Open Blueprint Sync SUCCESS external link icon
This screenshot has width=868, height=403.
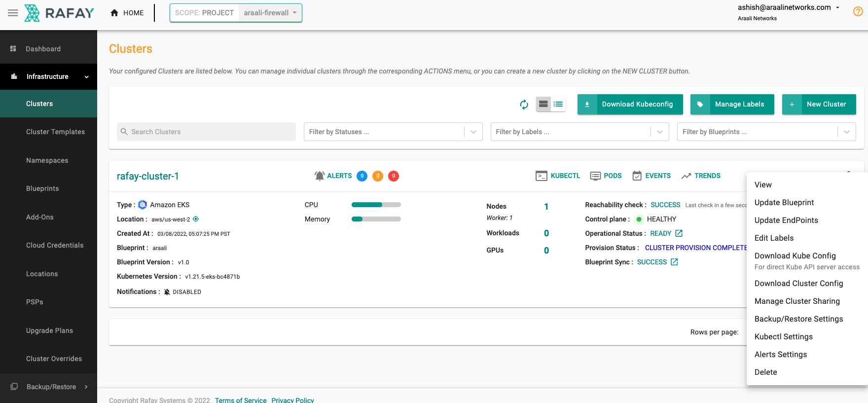coord(675,262)
